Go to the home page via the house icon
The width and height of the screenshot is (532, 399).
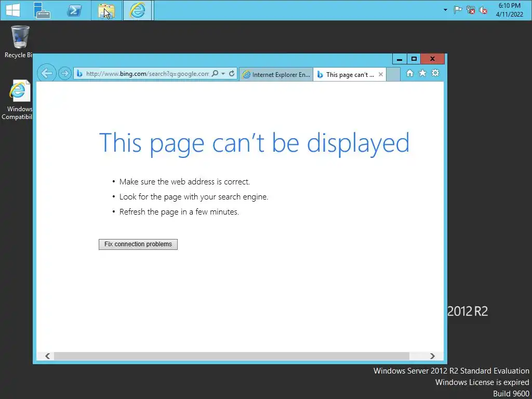coord(410,73)
